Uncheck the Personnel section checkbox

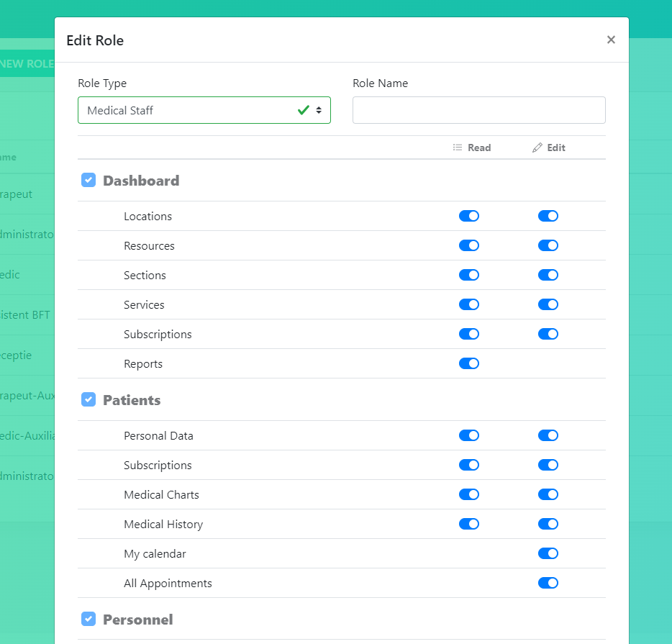tap(88, 619)
